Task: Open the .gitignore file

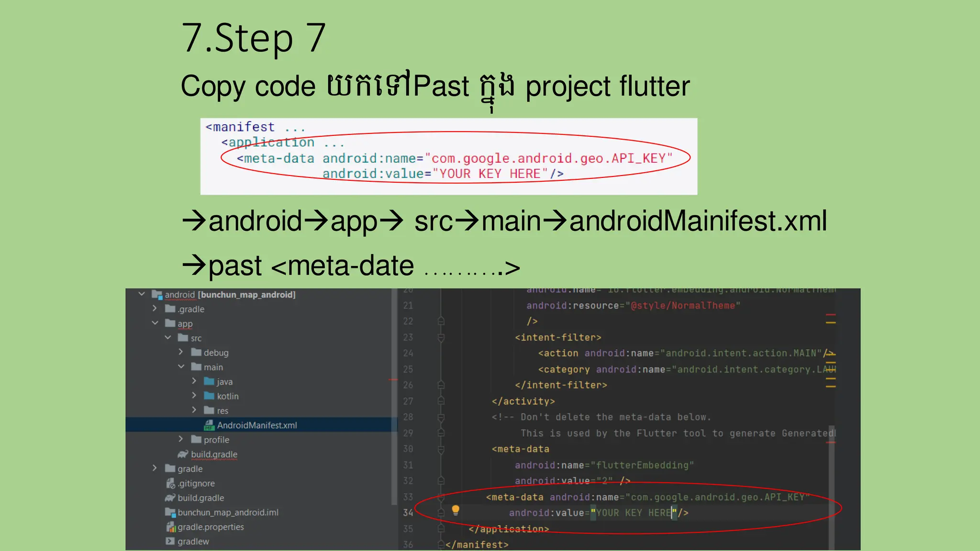Action: click(x=196, y=483)
